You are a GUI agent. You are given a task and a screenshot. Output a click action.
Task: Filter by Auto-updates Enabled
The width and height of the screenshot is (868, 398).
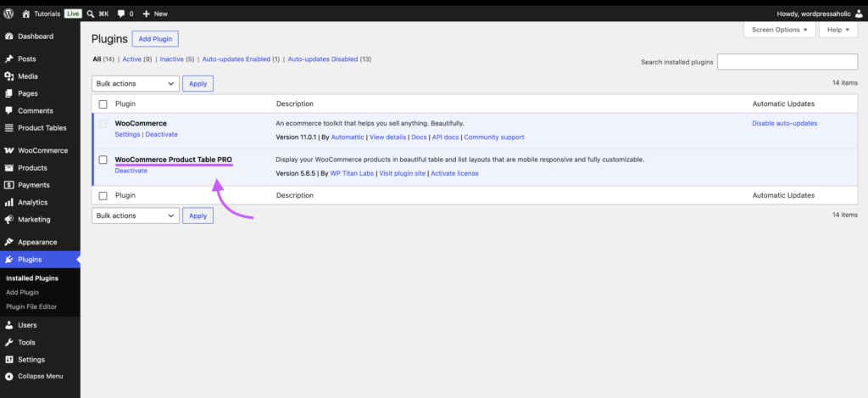tap(236, 59)
